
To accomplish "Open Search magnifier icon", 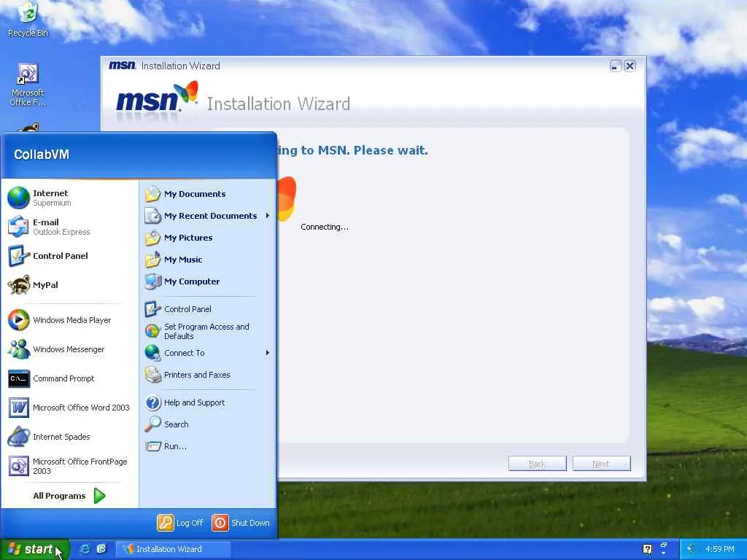I will point(153,424).
